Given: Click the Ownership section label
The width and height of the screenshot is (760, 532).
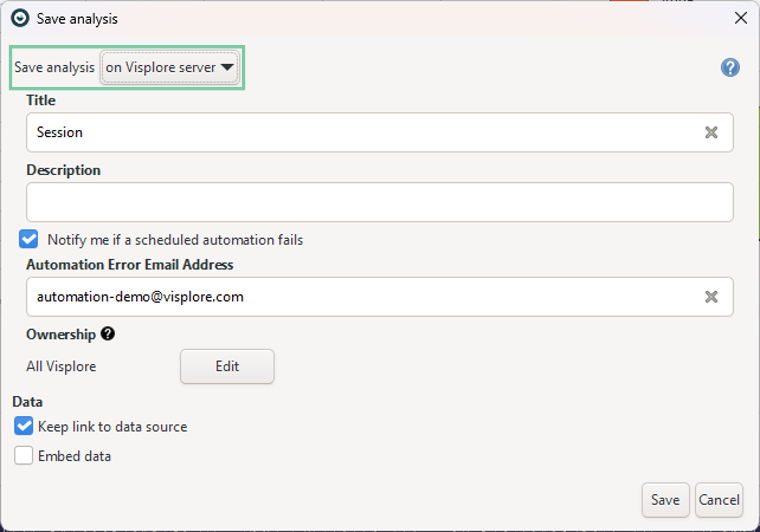Looking at the screenshot, I should coord(61,334).
